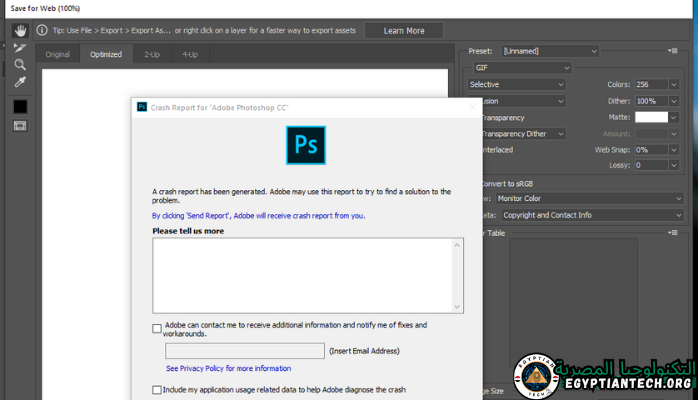Click the tip info icon

coord(42,31)
